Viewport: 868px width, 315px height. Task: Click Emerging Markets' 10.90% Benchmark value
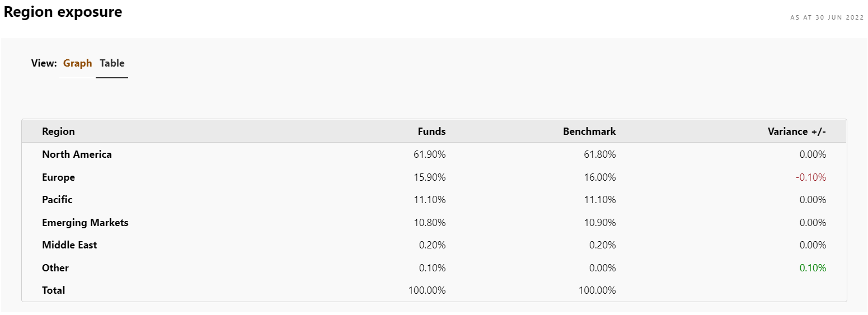click(599, 223)
